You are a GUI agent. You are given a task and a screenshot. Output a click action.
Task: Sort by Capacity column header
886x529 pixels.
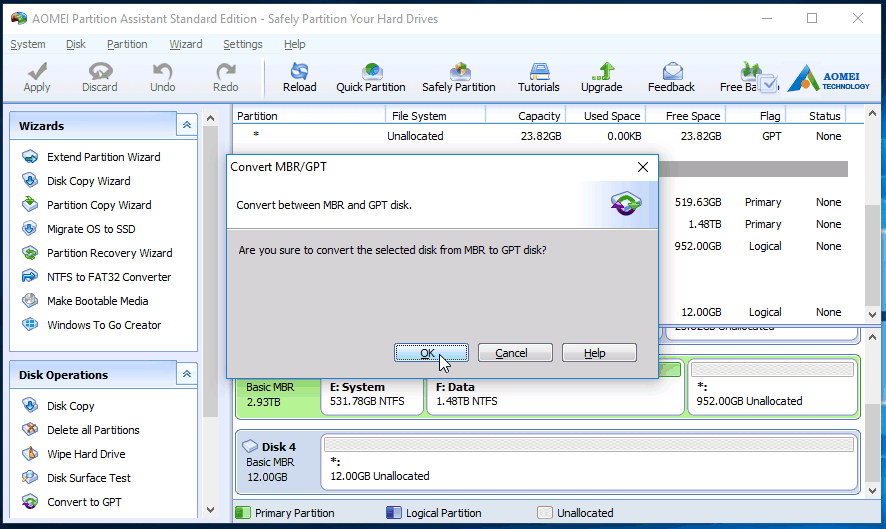click(525, 116)
